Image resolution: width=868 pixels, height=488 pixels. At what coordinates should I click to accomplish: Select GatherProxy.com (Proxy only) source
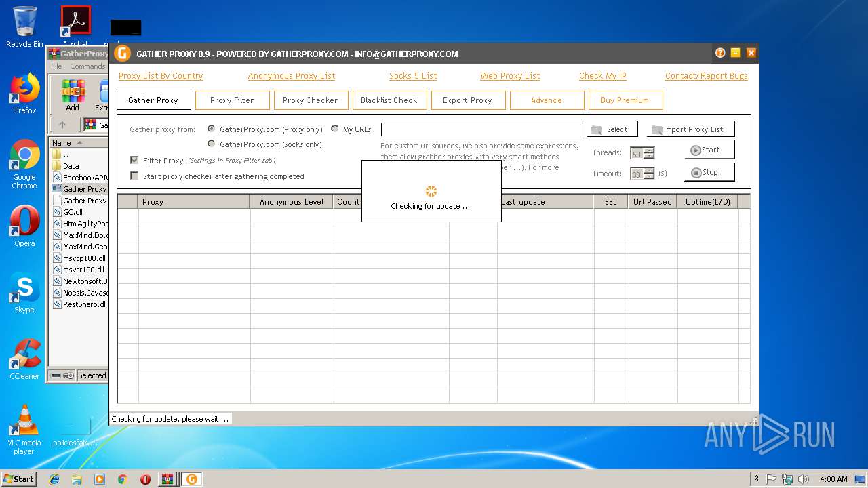point(212,129)
